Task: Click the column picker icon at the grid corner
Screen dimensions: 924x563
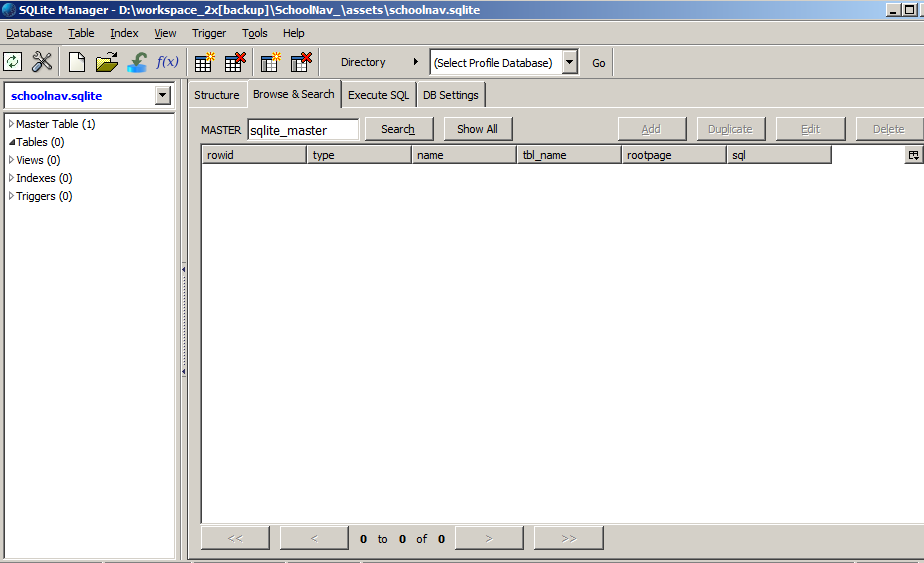Action: point(913,155)
